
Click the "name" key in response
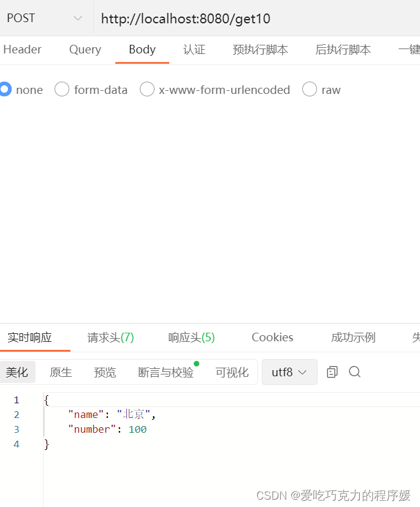click(86, 414)
